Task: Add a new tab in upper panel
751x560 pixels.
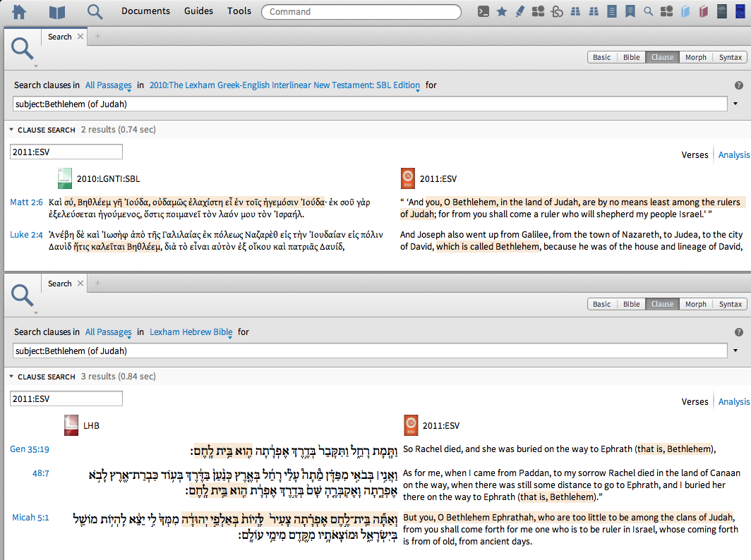Action: click(97, 36)
